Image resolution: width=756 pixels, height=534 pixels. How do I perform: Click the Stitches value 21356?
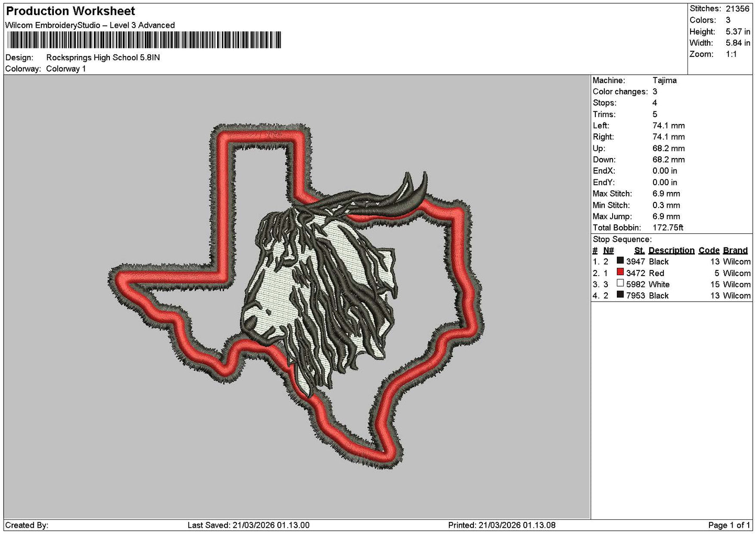click(x=737, y=9)
